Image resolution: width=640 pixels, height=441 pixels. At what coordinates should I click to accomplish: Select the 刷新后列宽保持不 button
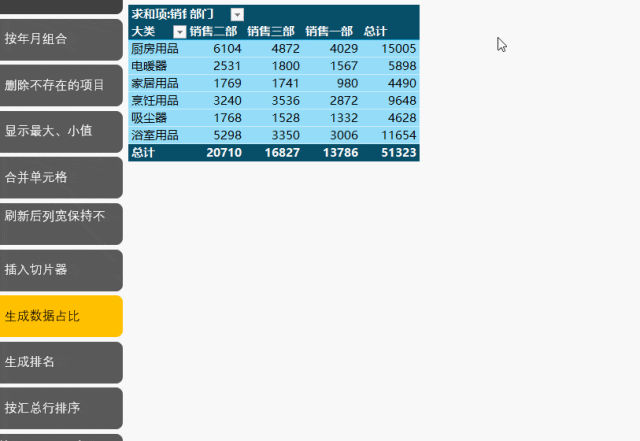60,224
